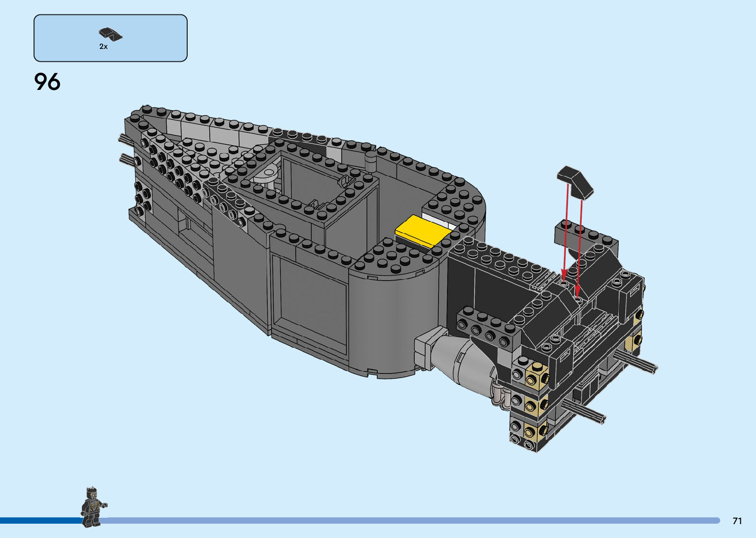This screenshot has height=538, width=756.
Task: Select the floating black slope above the arrows
Action: click(575, 181)
